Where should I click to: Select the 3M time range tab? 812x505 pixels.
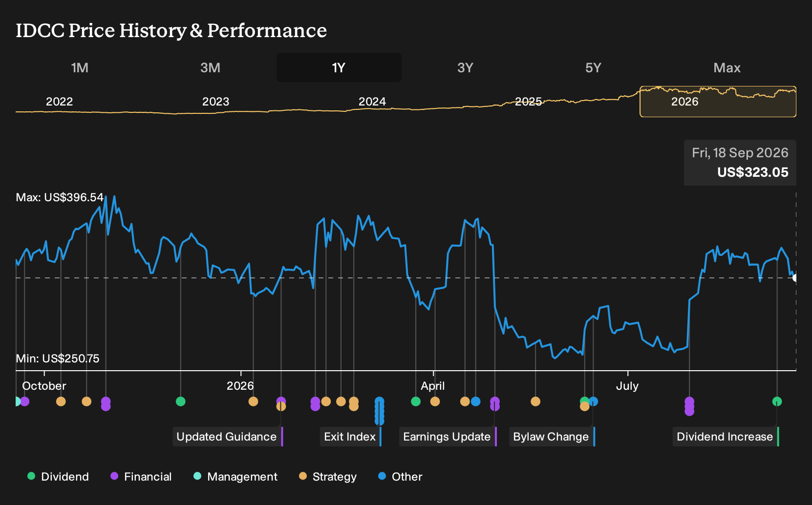tap(210, 67)
